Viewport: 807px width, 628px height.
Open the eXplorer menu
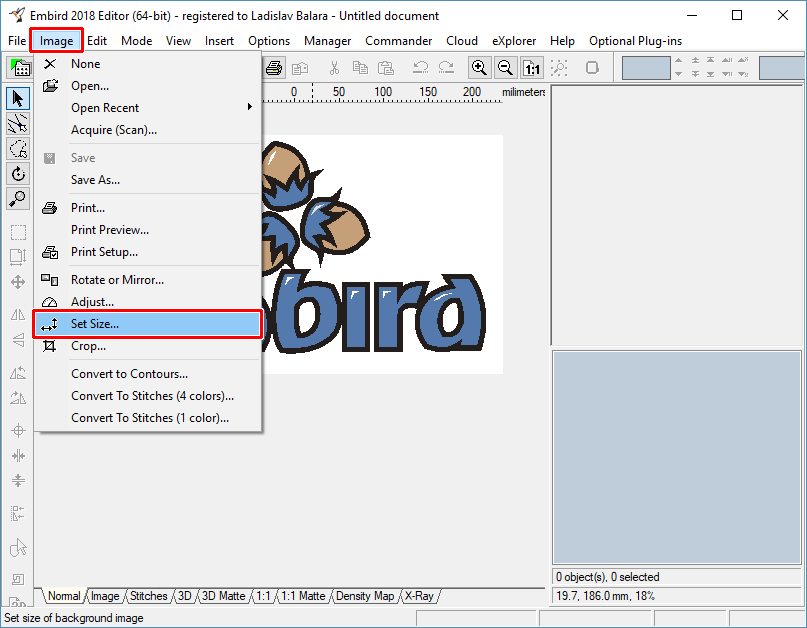(514, 41)
